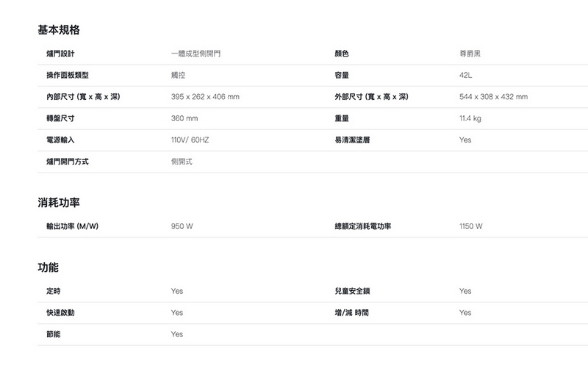Select the 操作面板類型 label
Screen dimensions: 588x365
[x=67, y=76]
